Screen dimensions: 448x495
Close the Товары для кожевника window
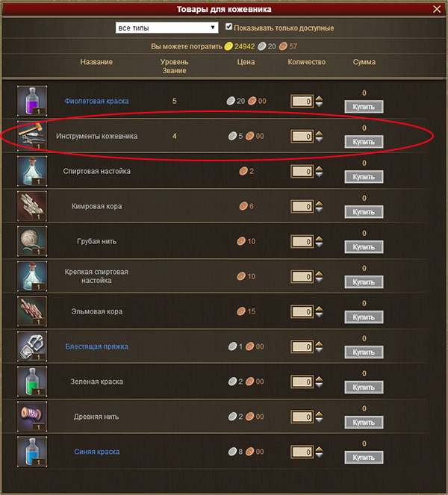pos(437,9)
